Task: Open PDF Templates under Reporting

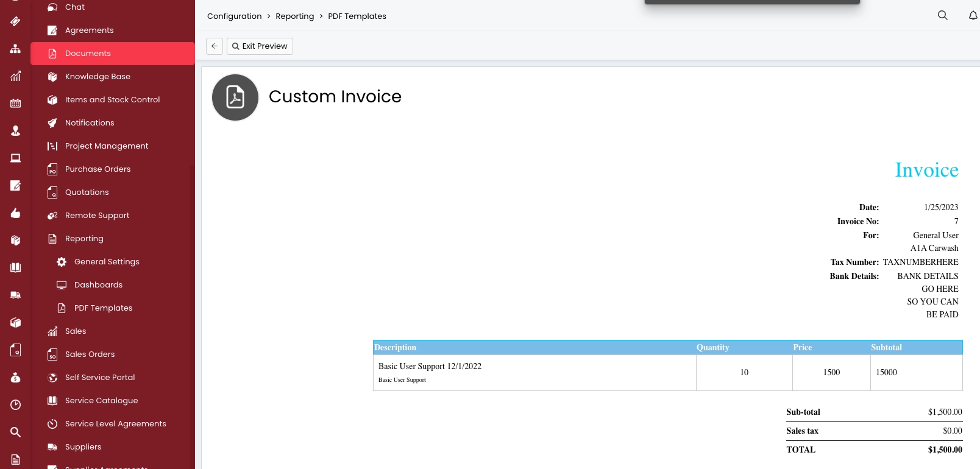Action: click(x=103, y=308)
